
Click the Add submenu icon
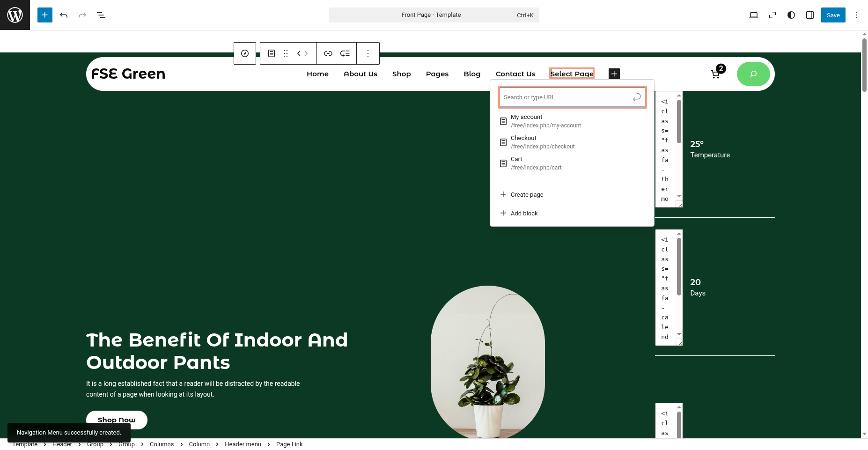point(345,53)
